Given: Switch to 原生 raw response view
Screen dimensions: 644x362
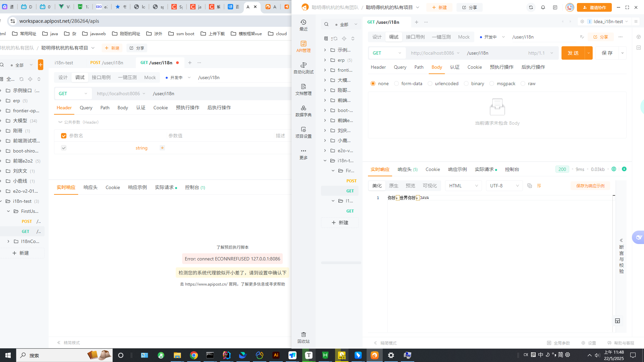Looking at the screenshot, I should 393,186.
